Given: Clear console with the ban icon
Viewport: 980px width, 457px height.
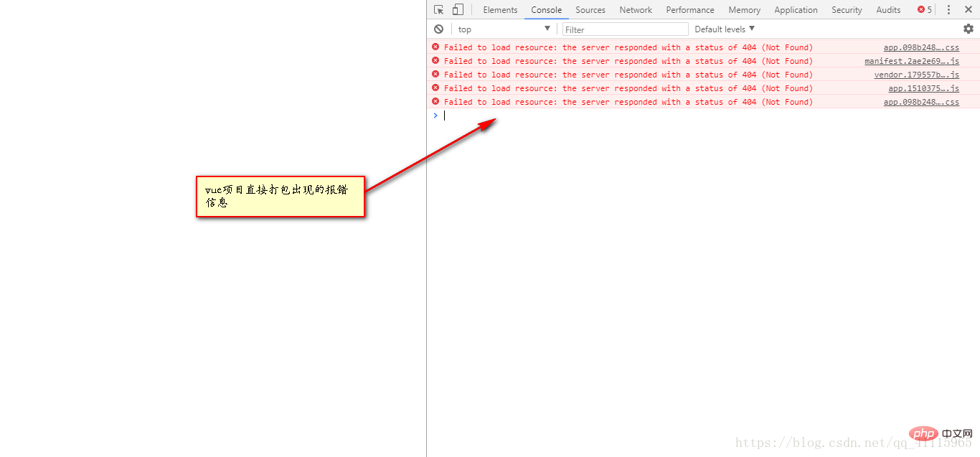Looking at the screenshot, I should pos(438,29).
